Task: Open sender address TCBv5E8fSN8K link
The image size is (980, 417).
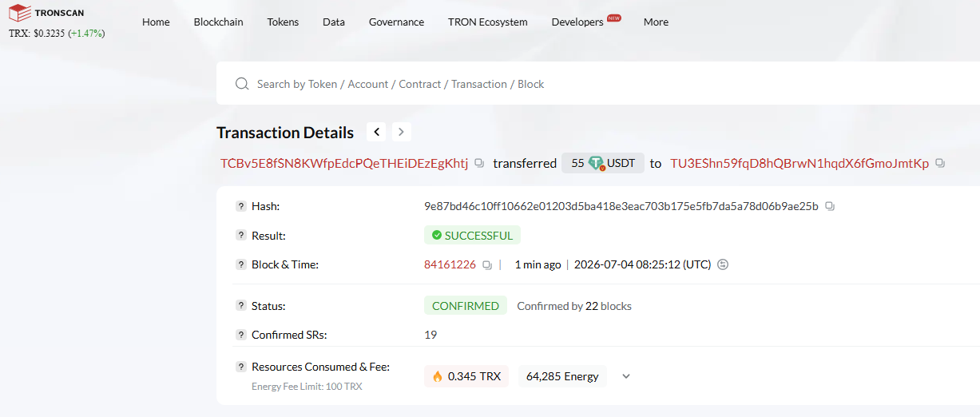Action: pyautogui.click(x=344, y=163)
